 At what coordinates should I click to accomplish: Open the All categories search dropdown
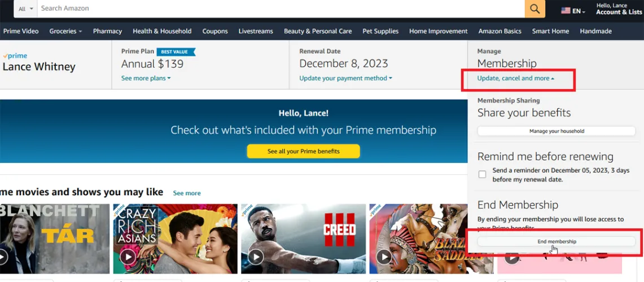pyautogui.click(x=26, y=8)
